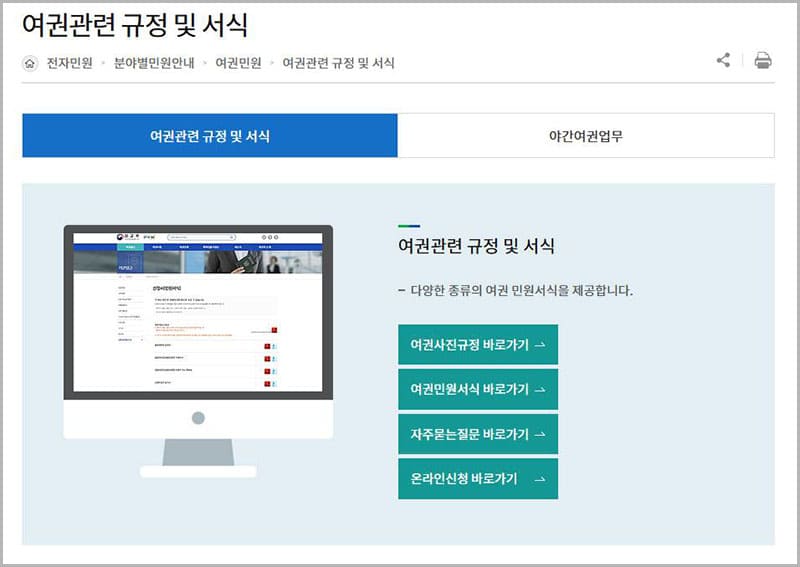The image size is (800, 567).
Task: Click the share icon
Action: (723, 61)
